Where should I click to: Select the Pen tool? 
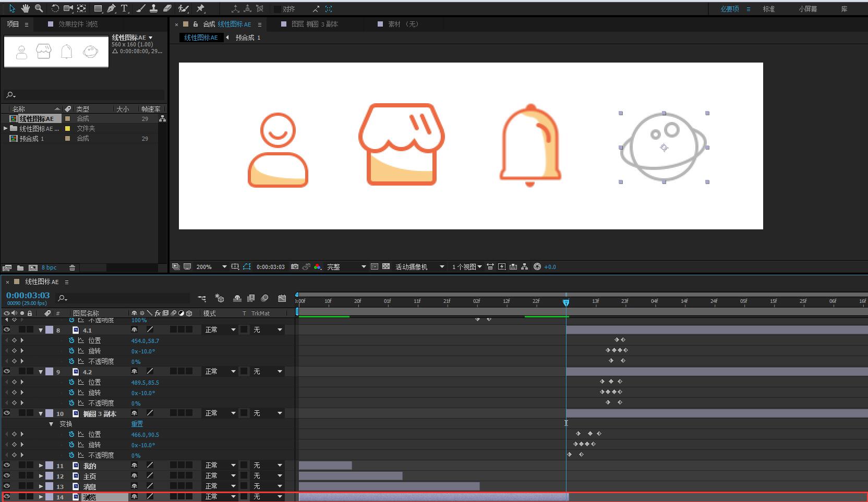click(x=111, y=8)
